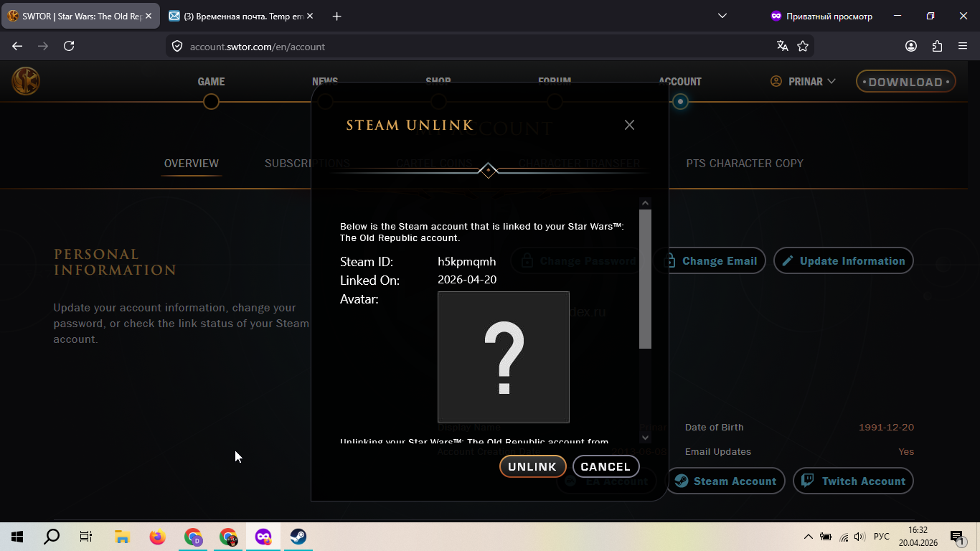Click scroll up arrow in dialog scrollbar
The width and height of the screenshot is (980, 551).
(x=645, y=203)
